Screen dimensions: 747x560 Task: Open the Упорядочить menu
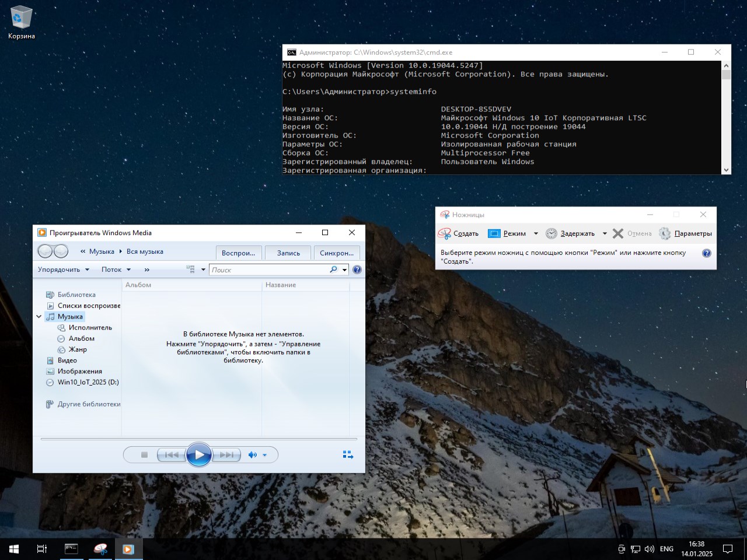click(x=63, y=269)
